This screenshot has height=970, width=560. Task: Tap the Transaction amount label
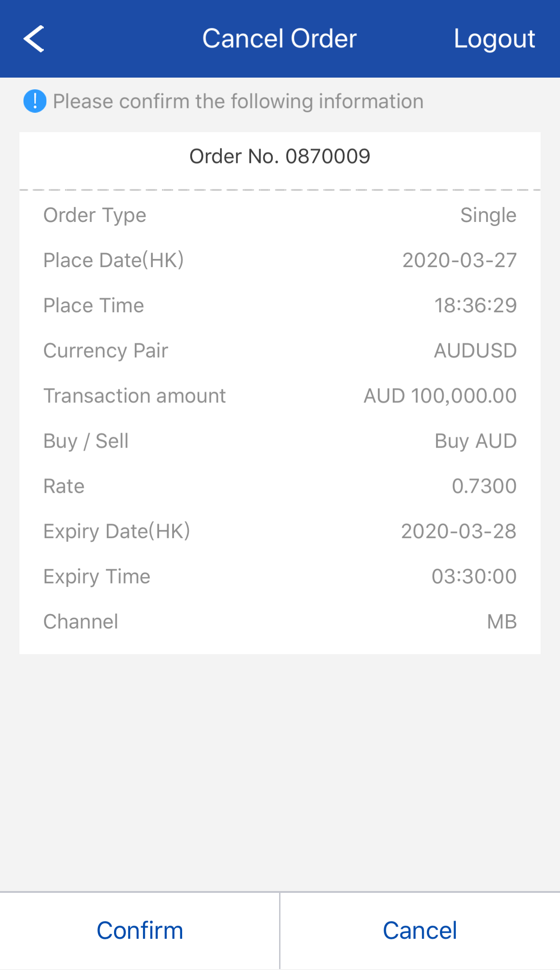pos(134,396)
